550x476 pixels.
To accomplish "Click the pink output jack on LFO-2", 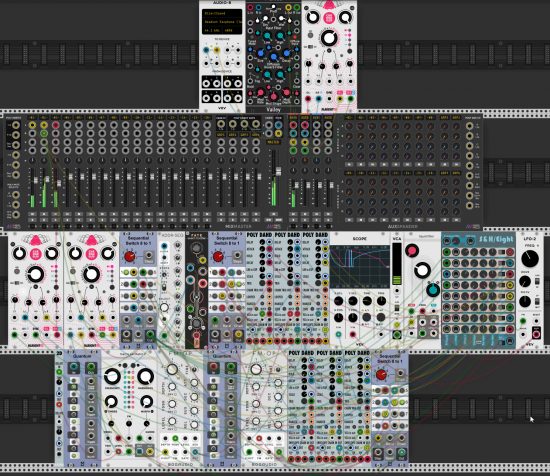I will coord(536,333).
